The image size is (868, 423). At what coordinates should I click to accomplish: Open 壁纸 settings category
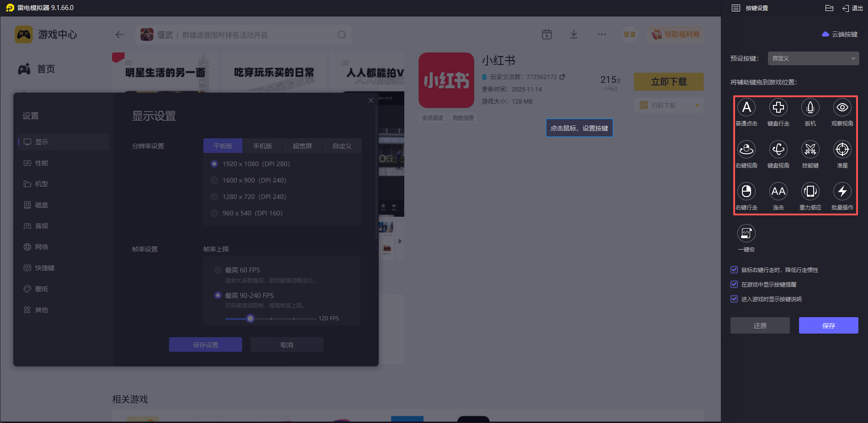[x=64, y=289]
